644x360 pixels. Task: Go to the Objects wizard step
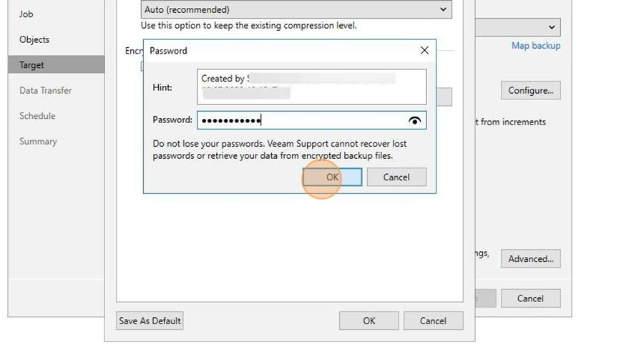[x=34, y=39]
